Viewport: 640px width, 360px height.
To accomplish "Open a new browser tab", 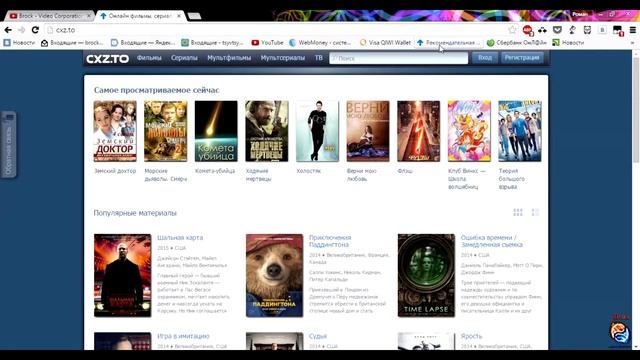I will point(194,16).
